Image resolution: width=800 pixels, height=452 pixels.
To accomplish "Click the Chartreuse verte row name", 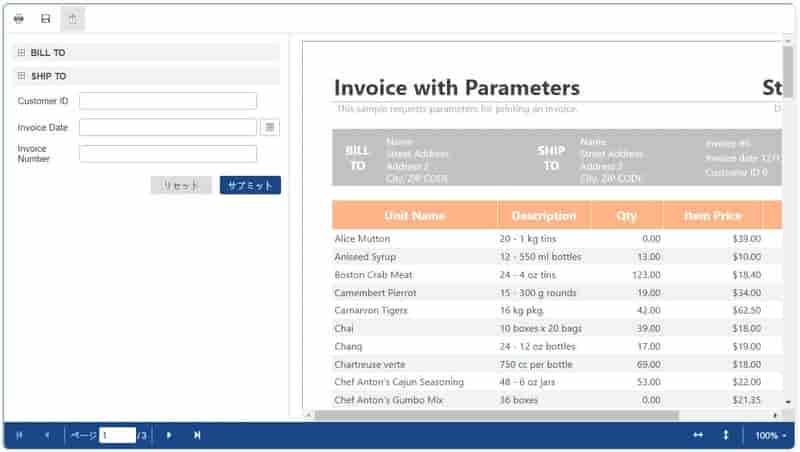I will [370, 364].
